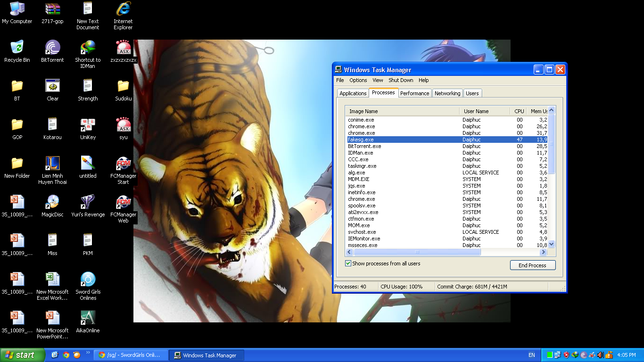Click the horizontal scroll left arrow
The image size is (644, 362).
pos(349,252)
